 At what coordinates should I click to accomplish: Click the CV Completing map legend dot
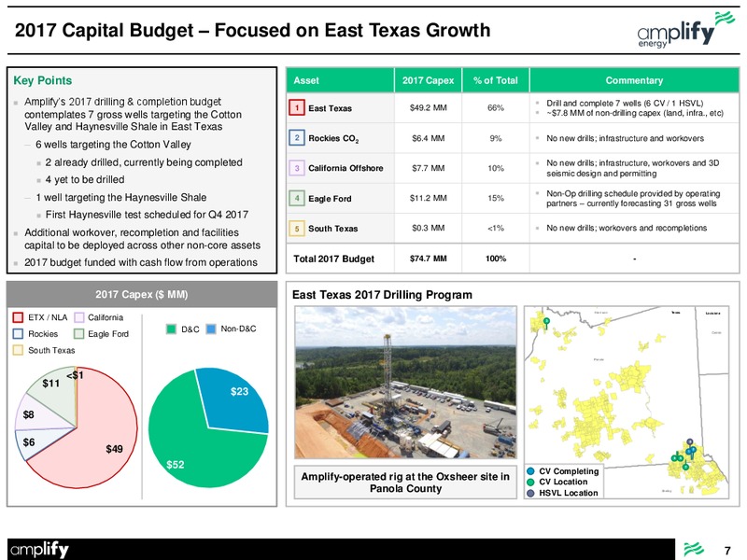click(x=530, y=471)
